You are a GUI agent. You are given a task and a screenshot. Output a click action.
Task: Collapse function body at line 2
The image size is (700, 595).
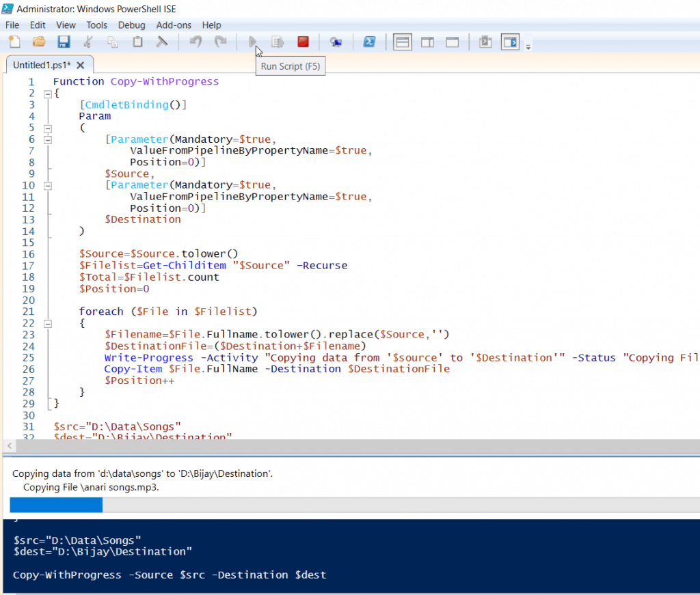pyautogui.click(x=48, y=94)
